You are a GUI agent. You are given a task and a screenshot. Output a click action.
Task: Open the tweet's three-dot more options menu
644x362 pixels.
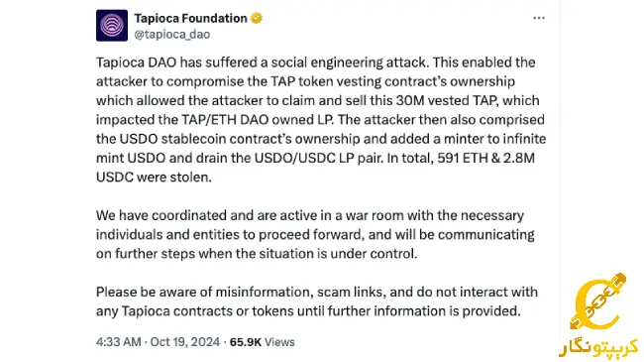coord(538,18)
